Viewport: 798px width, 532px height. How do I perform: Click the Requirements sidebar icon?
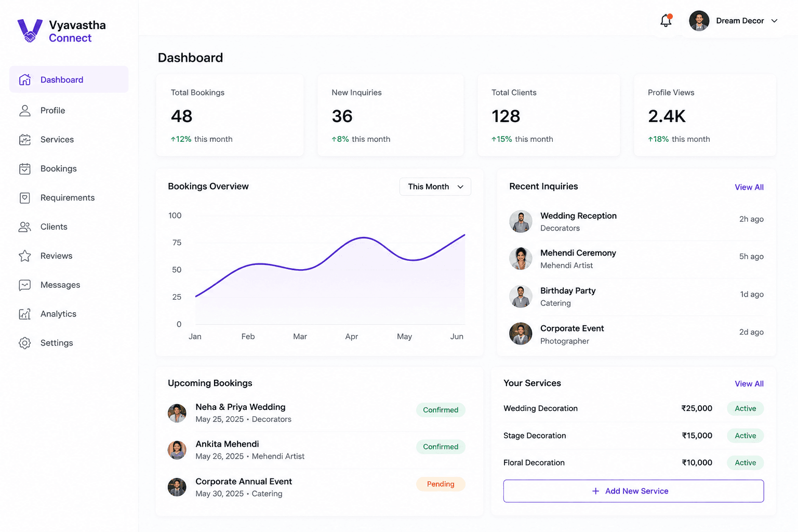[25, 197]
